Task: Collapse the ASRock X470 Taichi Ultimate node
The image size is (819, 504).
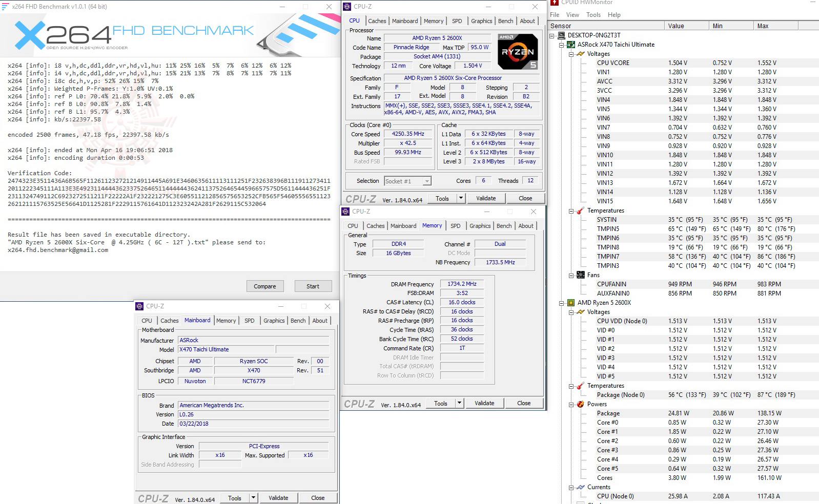Action: (562, 45)
